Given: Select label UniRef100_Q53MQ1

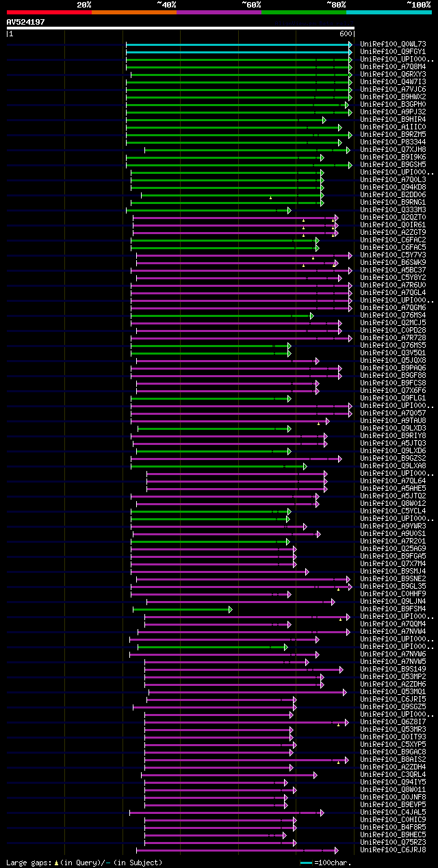Looking at the screenshot, I should coord(393,692).
